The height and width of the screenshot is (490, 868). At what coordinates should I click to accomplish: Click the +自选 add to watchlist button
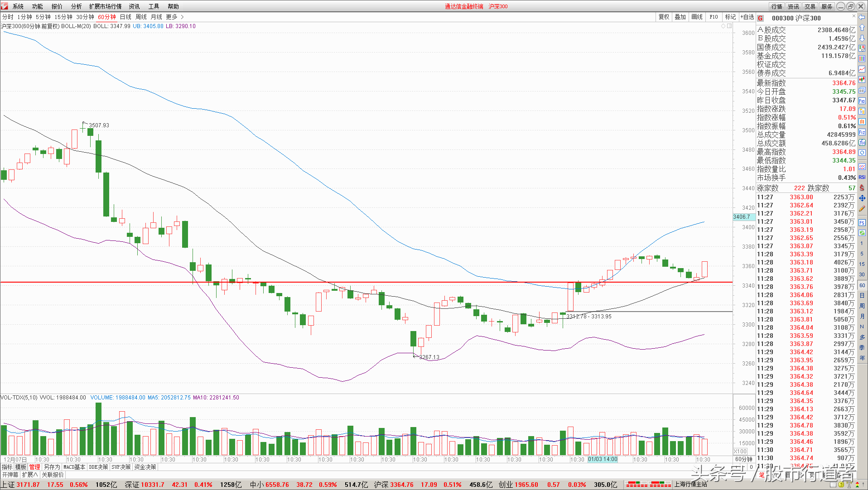pyautogui.click(x=747, y=17)
